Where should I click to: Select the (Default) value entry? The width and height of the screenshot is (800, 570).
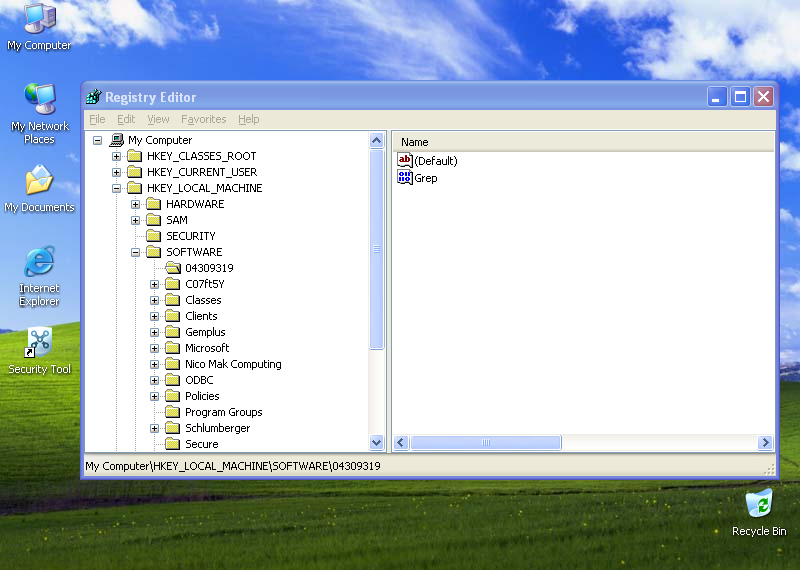coord(436,161)
